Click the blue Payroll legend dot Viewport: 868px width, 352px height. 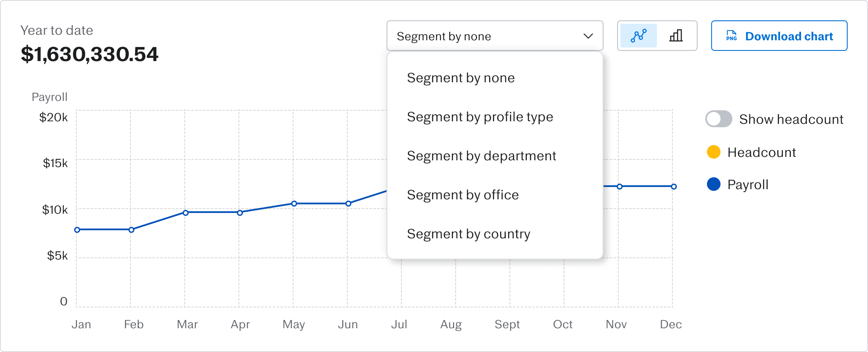click(x=714, y=184)
